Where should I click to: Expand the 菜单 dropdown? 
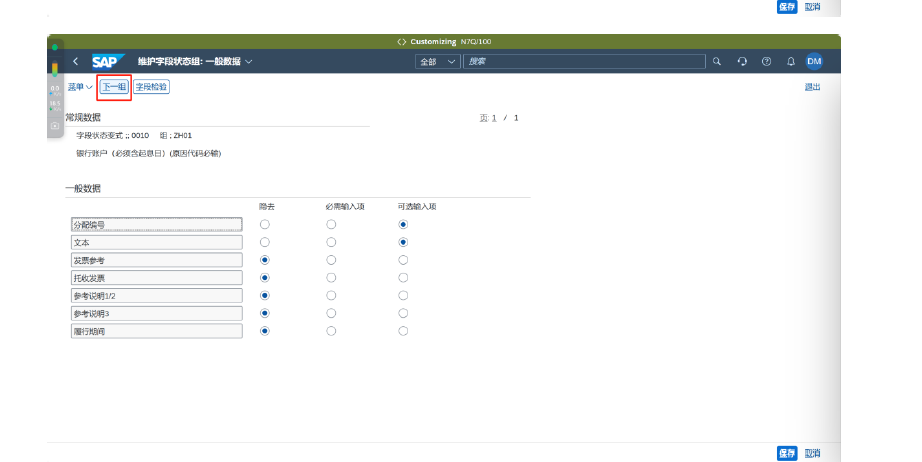click(79, 87)
